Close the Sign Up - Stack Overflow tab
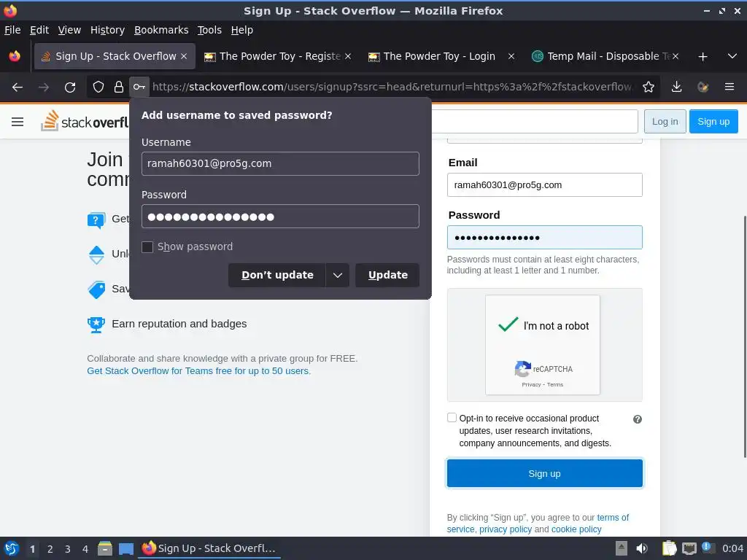747x560 pixels. (184, 57)
